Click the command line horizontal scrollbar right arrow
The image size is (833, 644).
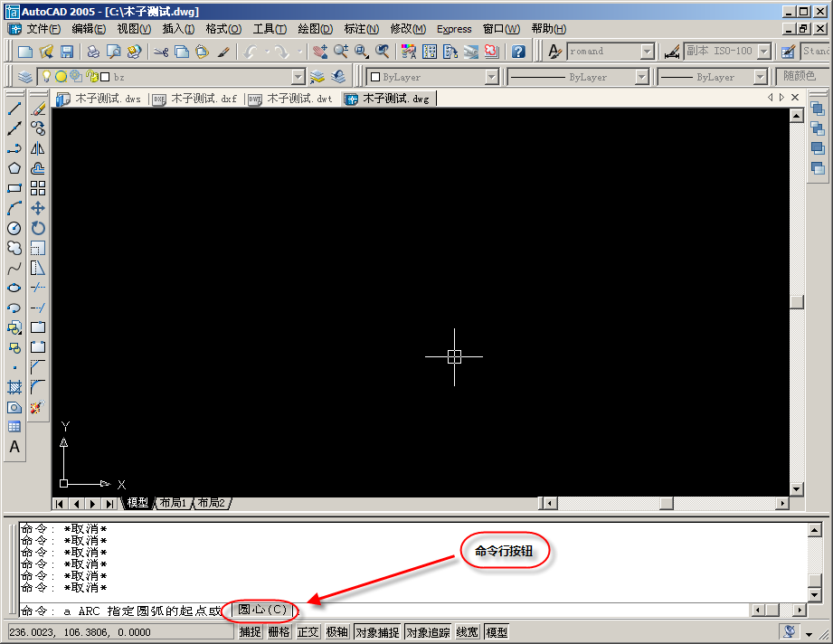799,611
